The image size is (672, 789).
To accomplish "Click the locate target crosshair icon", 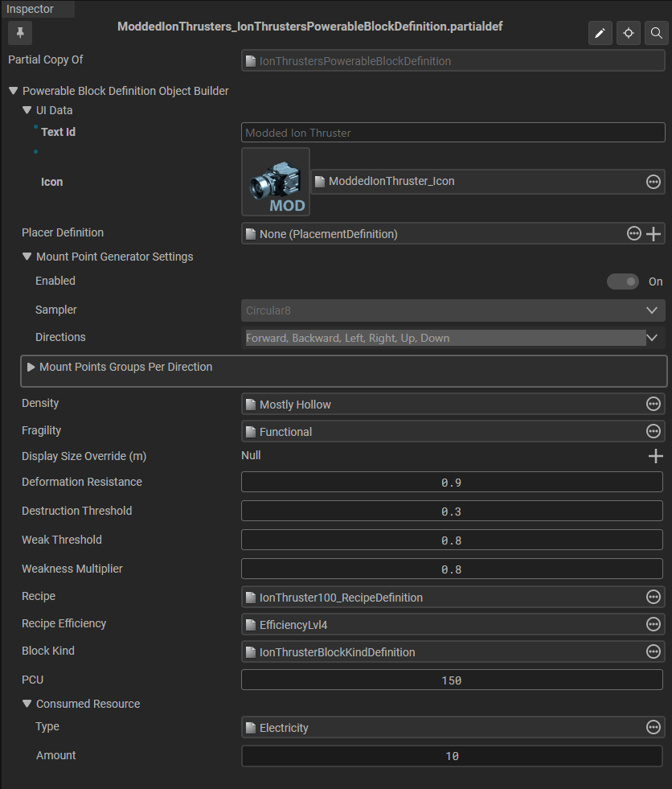I will [x=629, y=34].
